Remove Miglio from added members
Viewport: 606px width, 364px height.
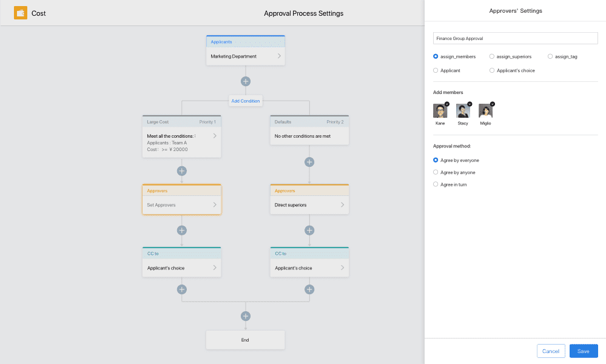(x=493, y=104)
